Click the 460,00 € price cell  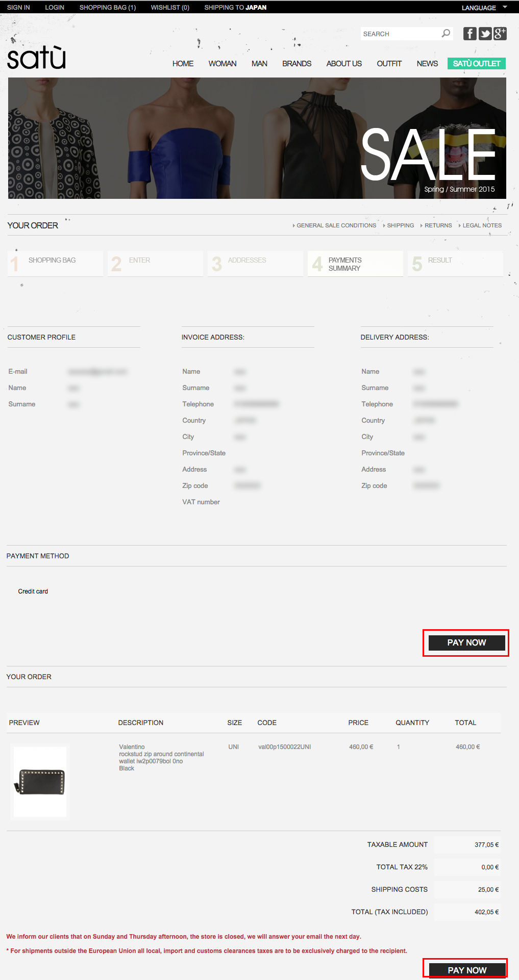pyautogui.click(x=361, y=747)
